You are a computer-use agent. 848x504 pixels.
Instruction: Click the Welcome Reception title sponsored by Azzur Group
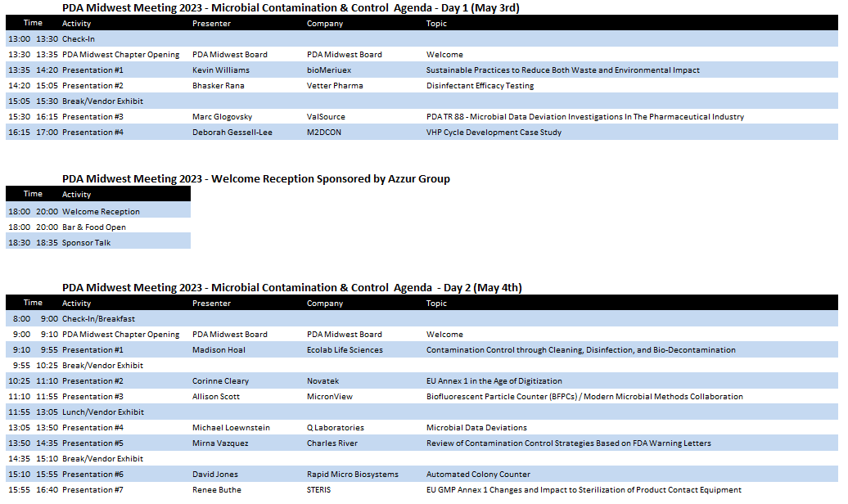coord(256,179)
